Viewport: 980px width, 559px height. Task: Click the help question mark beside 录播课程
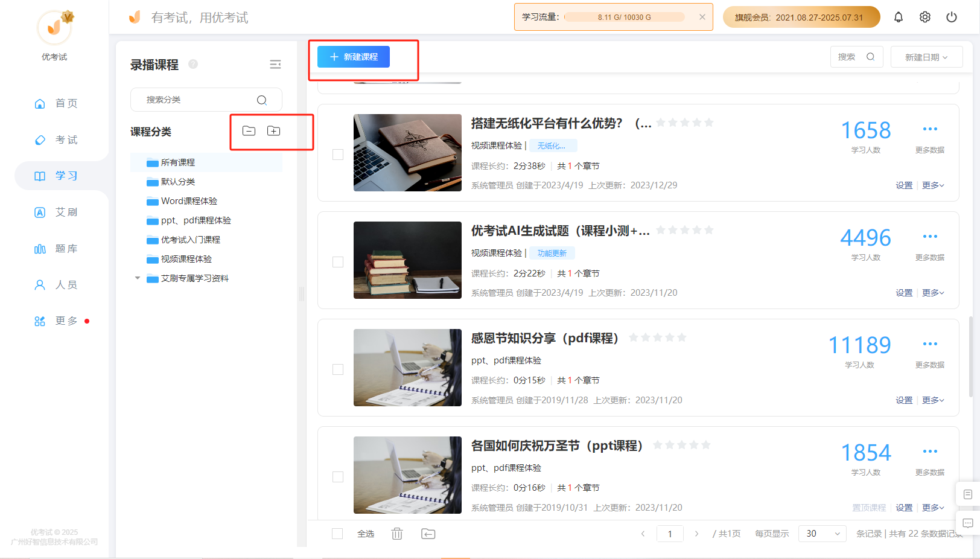(193, 64)
